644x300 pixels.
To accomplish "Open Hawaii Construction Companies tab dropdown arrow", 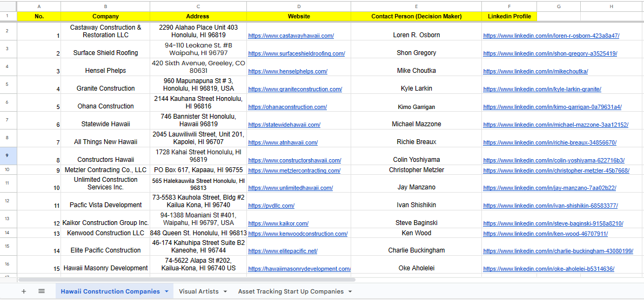I will (x=167, y=291).
